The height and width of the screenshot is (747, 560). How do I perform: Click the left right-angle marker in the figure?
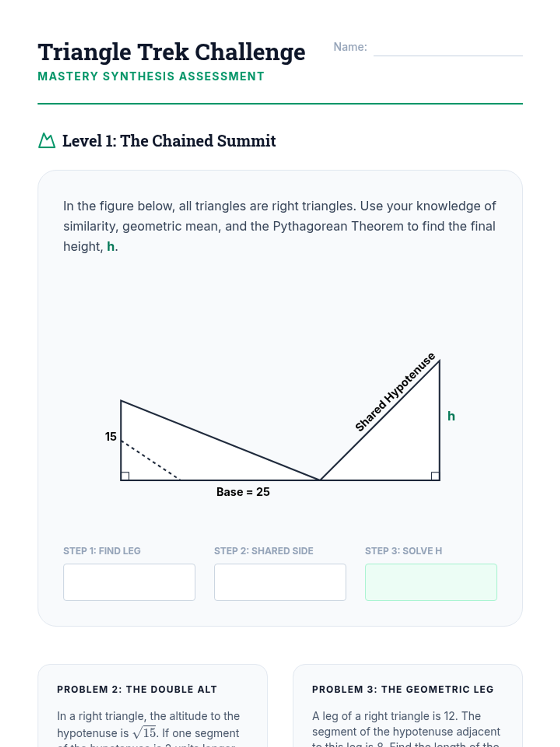[x=125, y=476]
